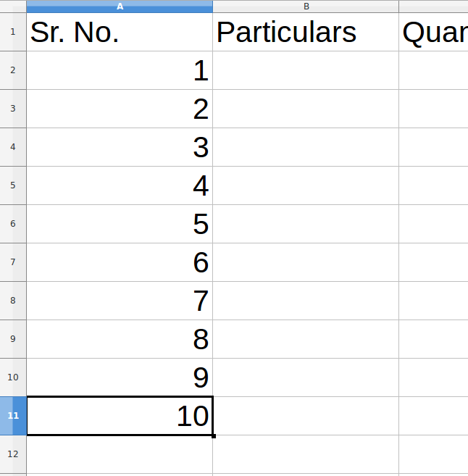Select the cell with value 10

coord(120,416)
